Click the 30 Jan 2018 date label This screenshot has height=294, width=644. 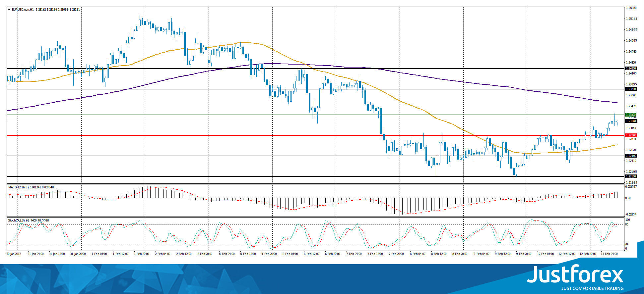(x=14, y=254)
